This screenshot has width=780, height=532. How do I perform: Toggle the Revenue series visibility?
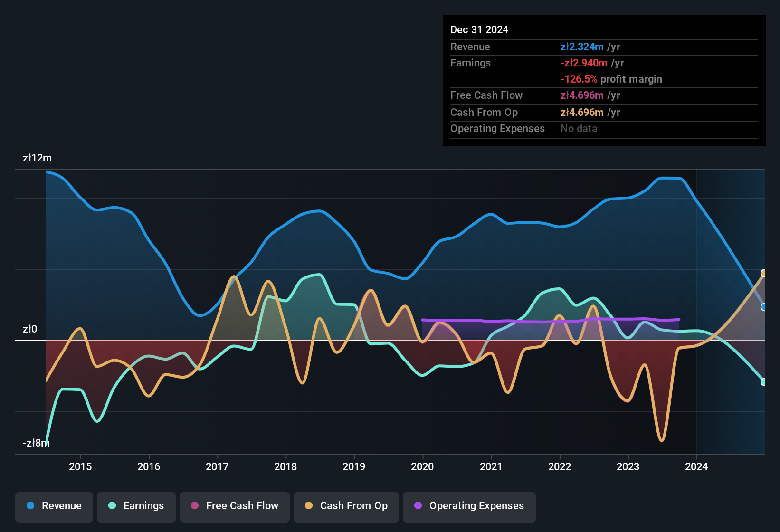pos(54,506)
